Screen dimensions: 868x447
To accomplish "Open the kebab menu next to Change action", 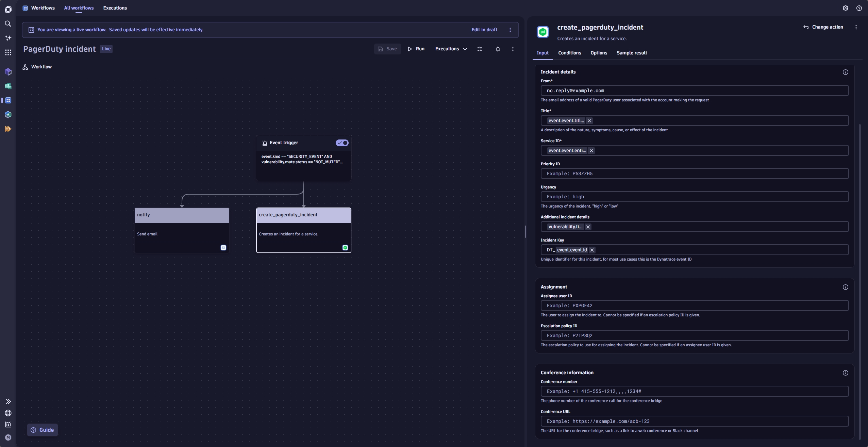I will (855, 27).
